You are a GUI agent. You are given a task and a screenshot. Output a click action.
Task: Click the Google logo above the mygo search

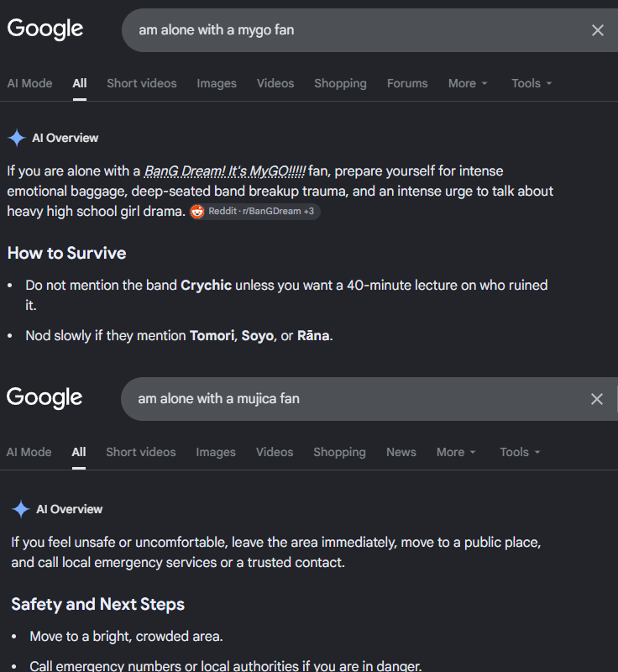click(45, 29)
